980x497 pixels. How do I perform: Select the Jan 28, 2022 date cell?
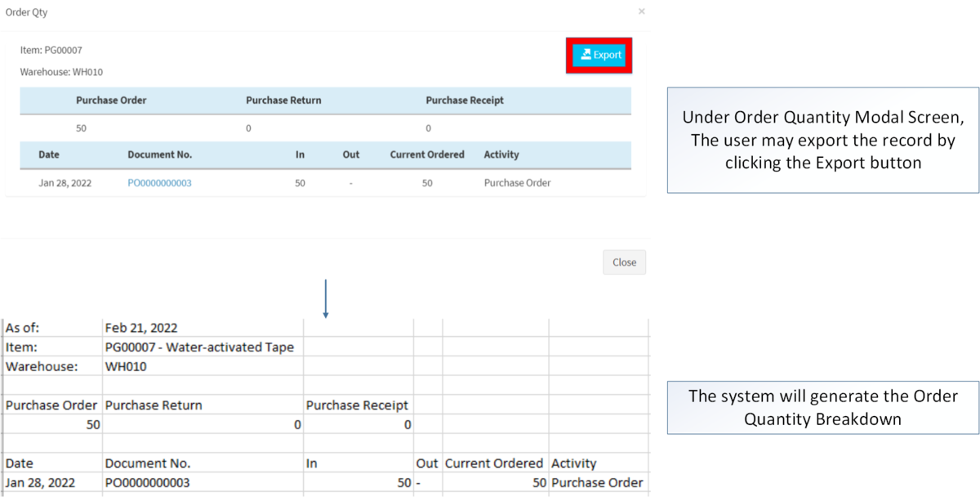[65, 182]
